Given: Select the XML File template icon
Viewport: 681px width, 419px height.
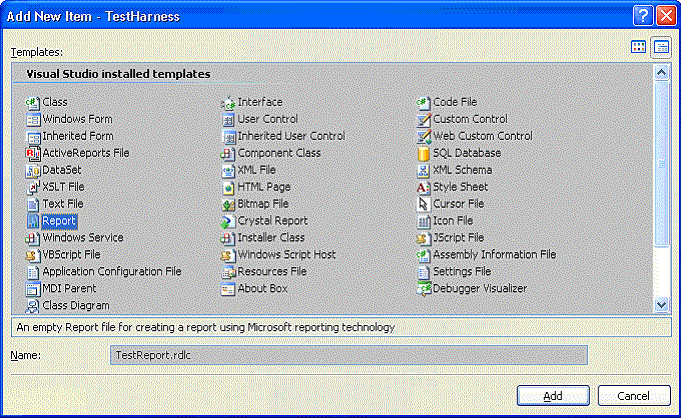Looking at the screenshot, I should [x=228, y=170].
